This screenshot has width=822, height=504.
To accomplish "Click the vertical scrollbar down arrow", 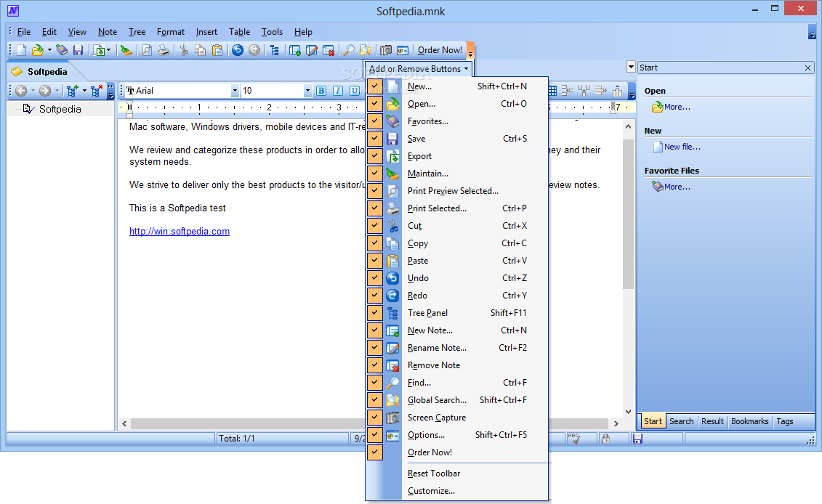I will 628,412.
